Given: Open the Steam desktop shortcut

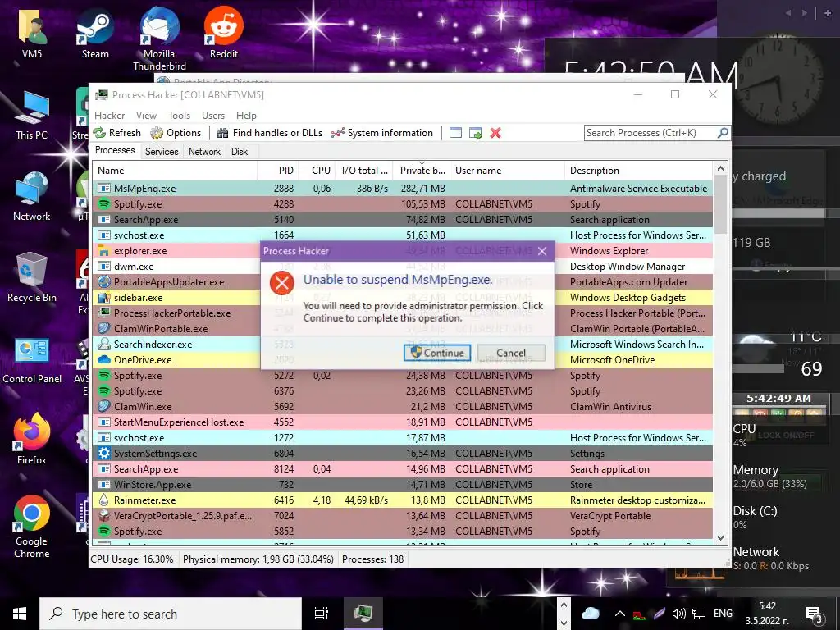Looking at the screenshot, I should [x=95, y=33].
